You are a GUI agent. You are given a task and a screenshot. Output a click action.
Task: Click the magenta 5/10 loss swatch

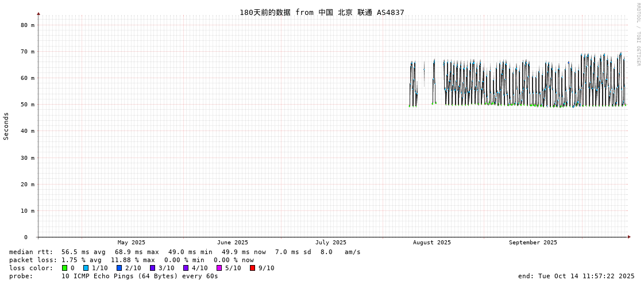pos(219,268)
